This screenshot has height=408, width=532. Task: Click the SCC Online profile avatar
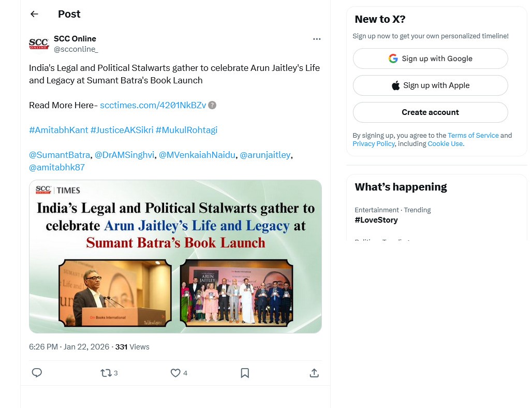coord(39,44)
